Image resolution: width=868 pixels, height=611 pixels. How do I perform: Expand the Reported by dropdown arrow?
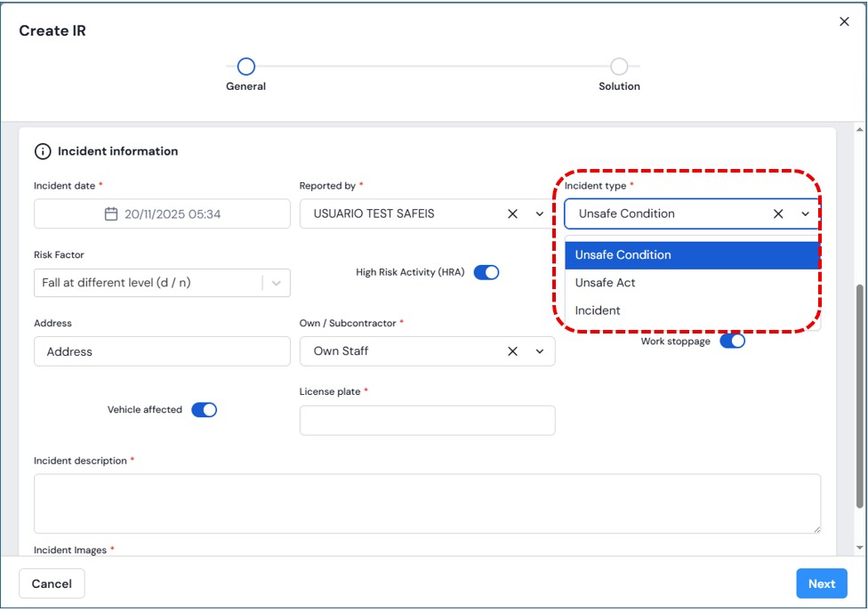click(540, 214)
